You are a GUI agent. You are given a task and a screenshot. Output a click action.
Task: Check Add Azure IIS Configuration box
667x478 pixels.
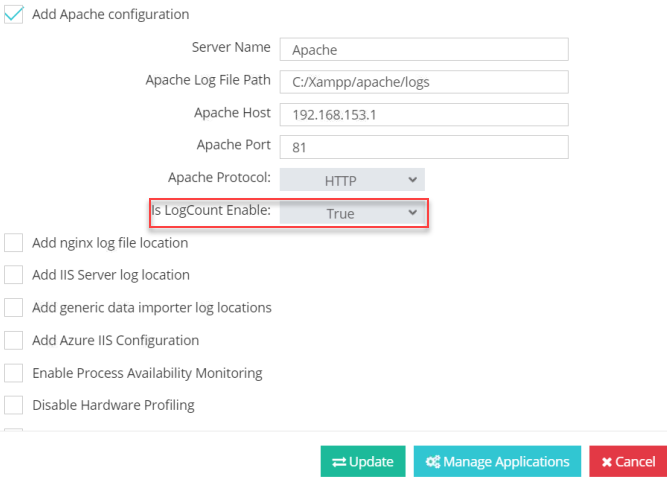14,340
